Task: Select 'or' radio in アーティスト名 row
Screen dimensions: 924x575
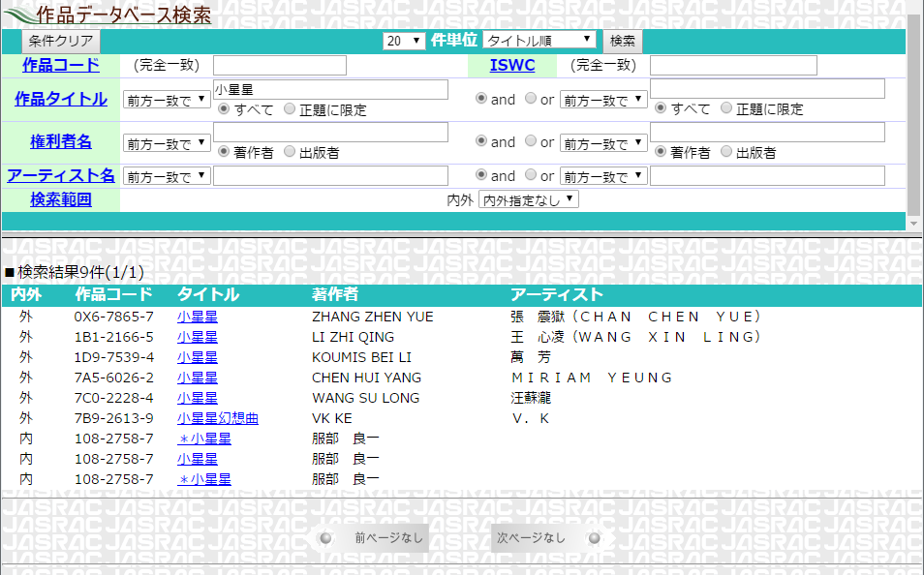Action: [531, 175]
